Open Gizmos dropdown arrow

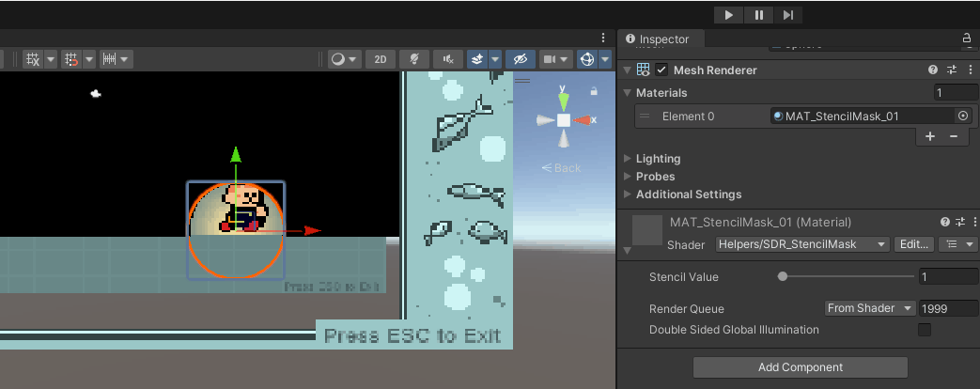(605, 59)
